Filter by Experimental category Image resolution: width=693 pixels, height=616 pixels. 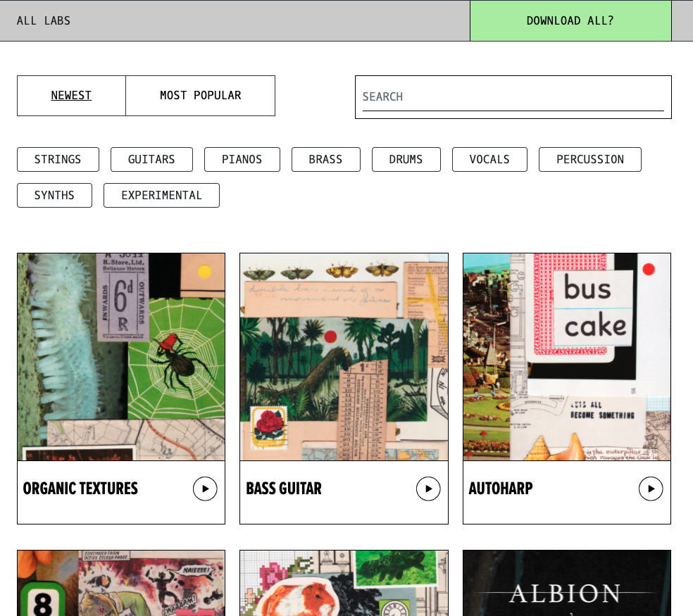click(161, 195)
